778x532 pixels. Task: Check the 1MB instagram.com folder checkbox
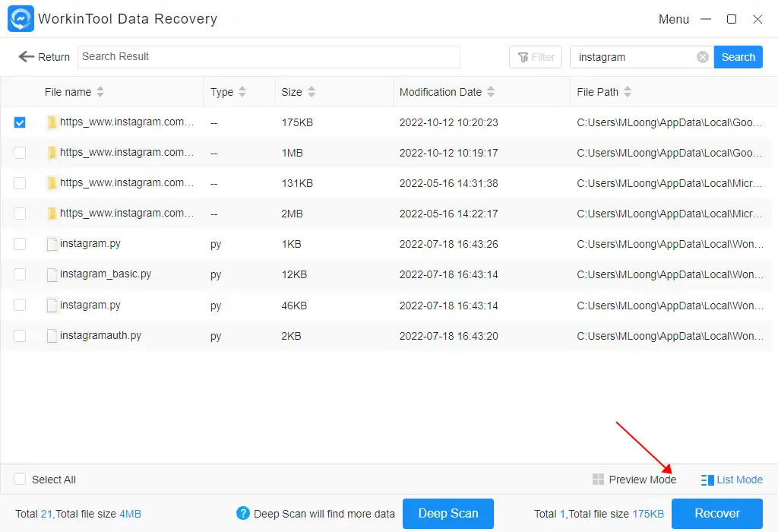pyautogui.click(x=20, y=152)
